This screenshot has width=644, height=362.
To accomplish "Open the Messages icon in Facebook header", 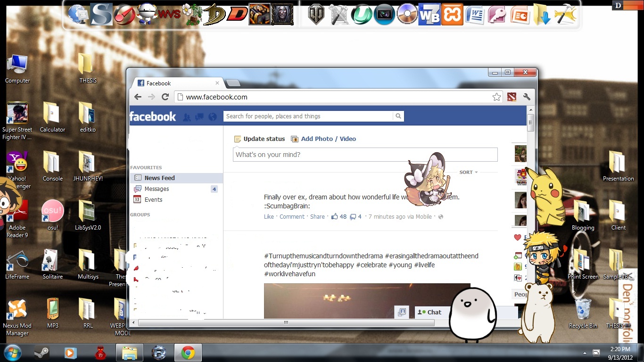I will click(x=199, y=116).
